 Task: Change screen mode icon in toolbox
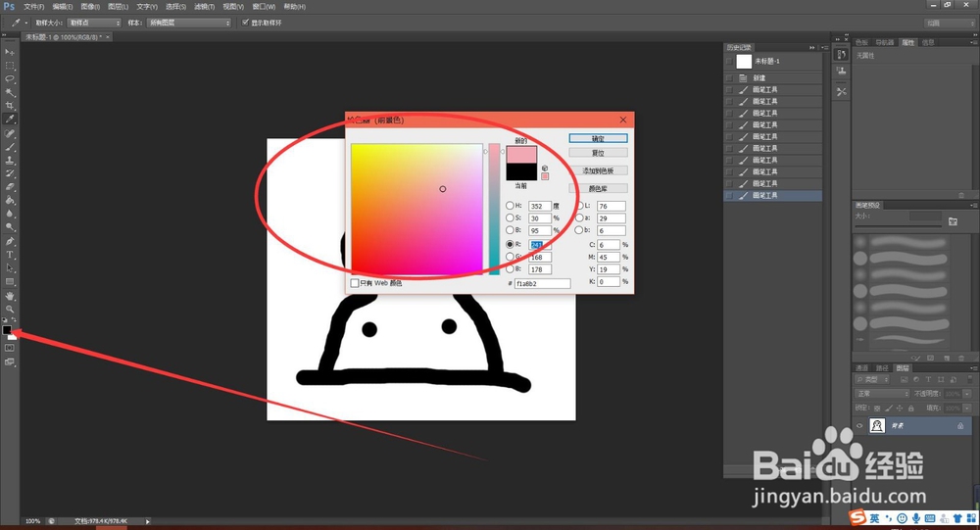coord(10,361)
